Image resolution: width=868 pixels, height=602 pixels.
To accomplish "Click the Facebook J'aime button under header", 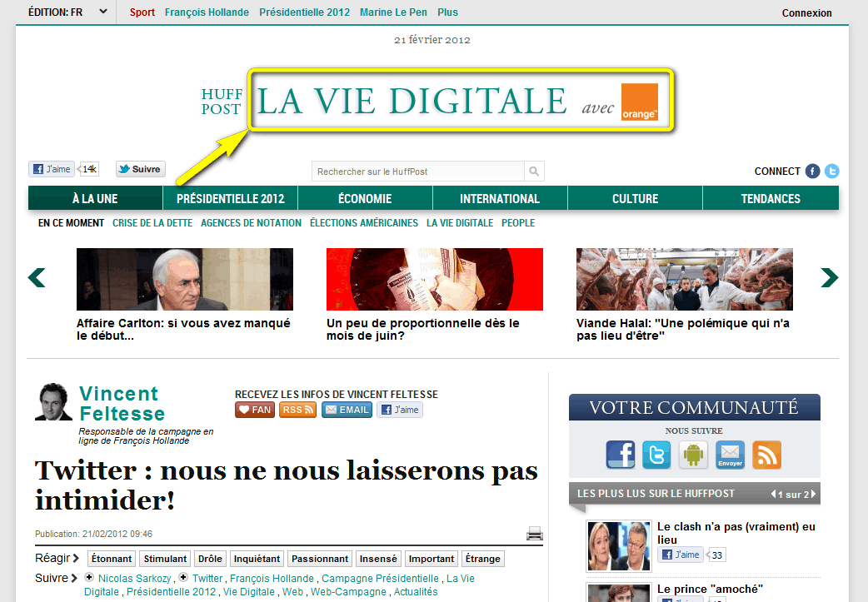I will 52,169.
